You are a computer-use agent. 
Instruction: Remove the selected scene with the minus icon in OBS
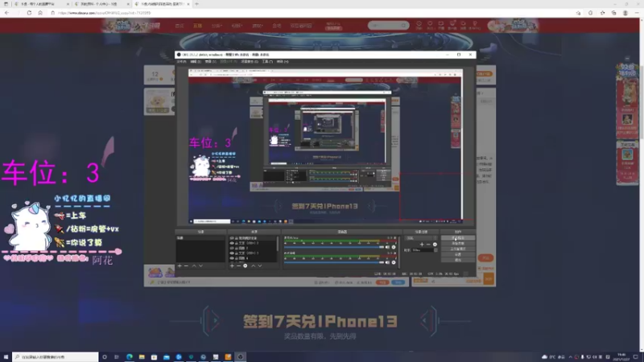(x=186, y=266)
